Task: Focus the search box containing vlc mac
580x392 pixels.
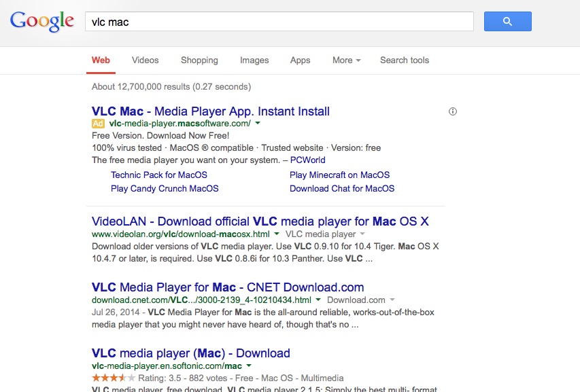Action: [279, 22]
